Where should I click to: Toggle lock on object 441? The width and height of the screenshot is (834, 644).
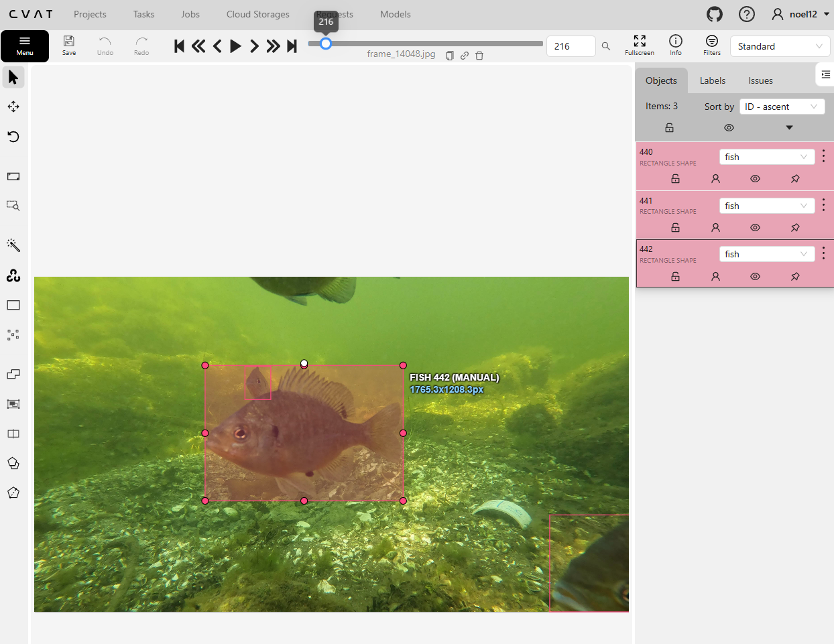[675, 228]
